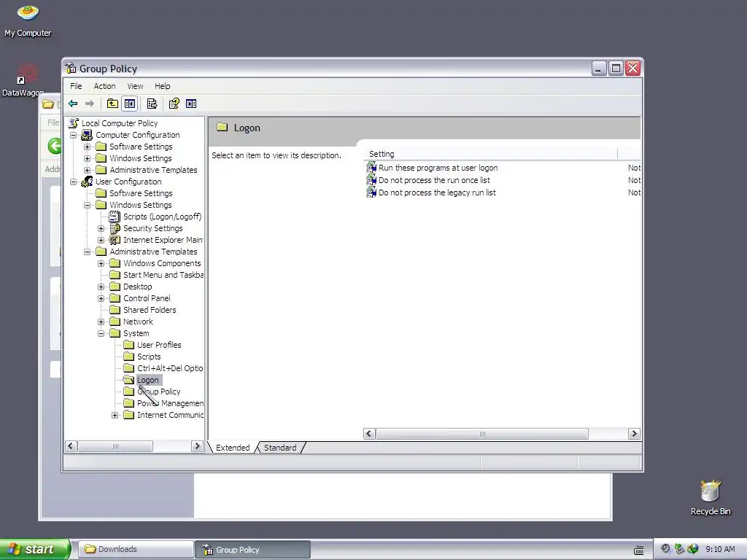Open the Control Panel folder in tree

pos(140,298)
